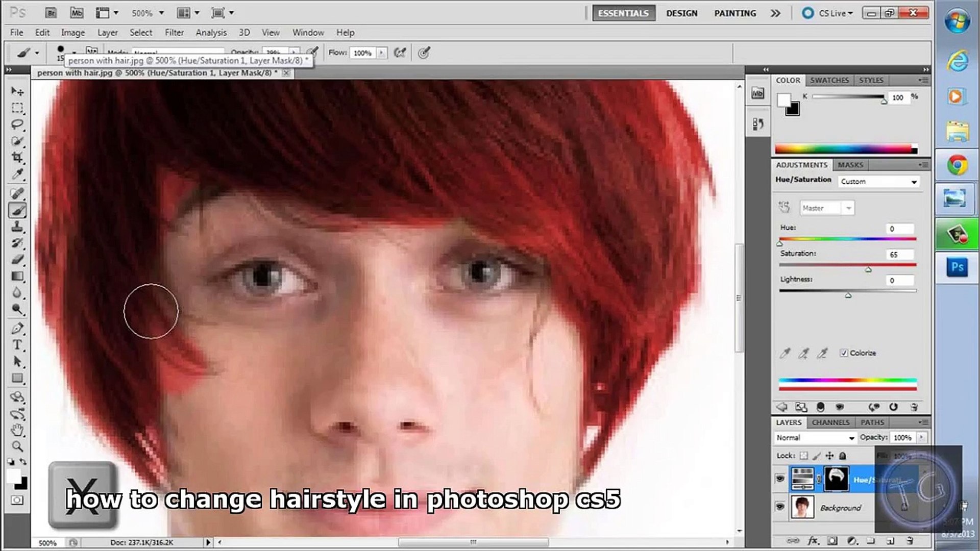Open the Filter menu

[x=174, y=33]
